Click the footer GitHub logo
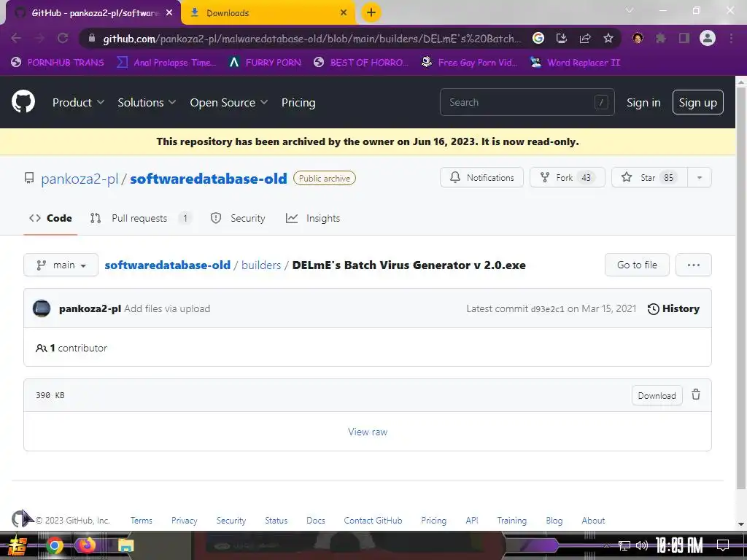The height and width of the screenshot is (560, 747). tap(19, 518)
